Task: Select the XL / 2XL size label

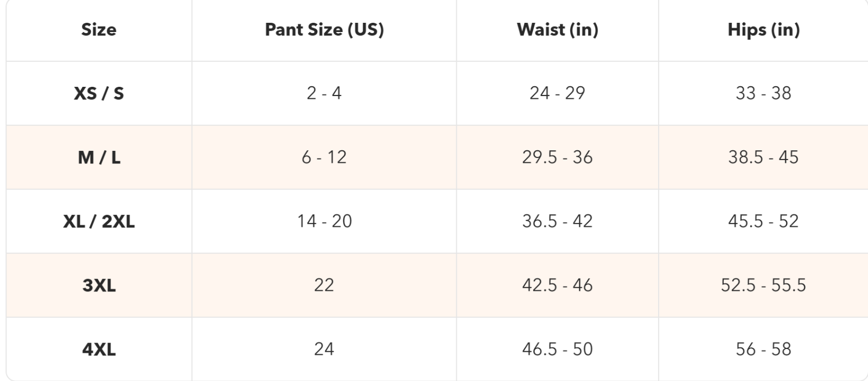Action: click(99, 221)
